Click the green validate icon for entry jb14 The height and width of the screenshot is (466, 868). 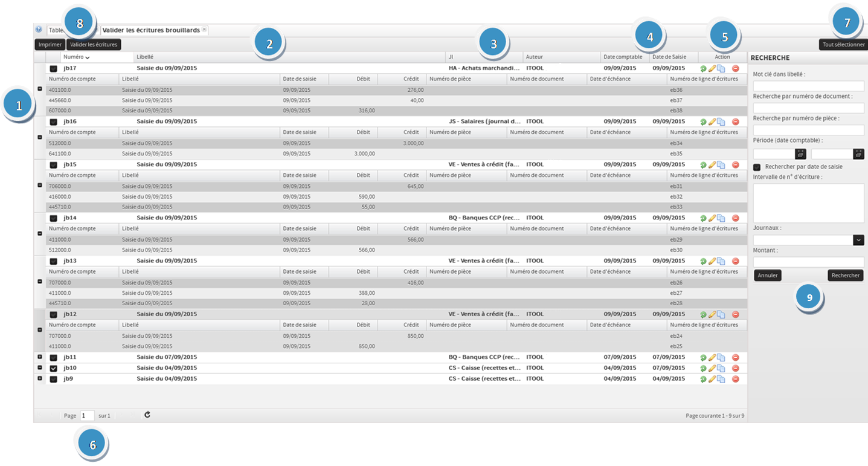coord(703,218)
